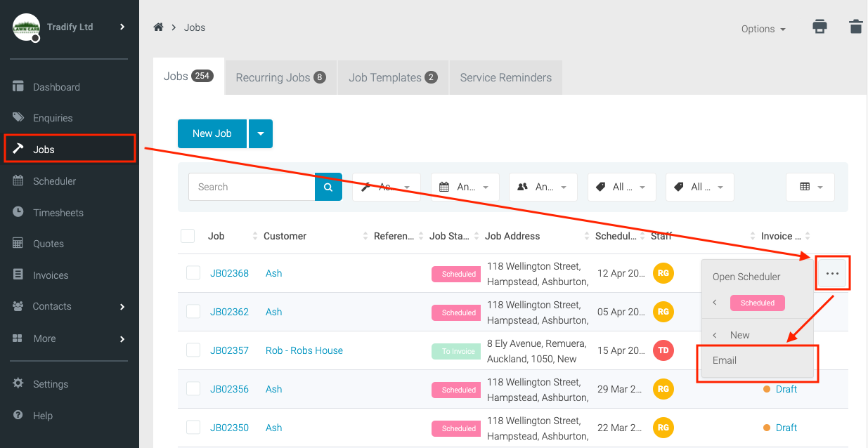The image size is (868, 448).
Task: Tick the checkbox for job JB02356
Action: (193, 389)
